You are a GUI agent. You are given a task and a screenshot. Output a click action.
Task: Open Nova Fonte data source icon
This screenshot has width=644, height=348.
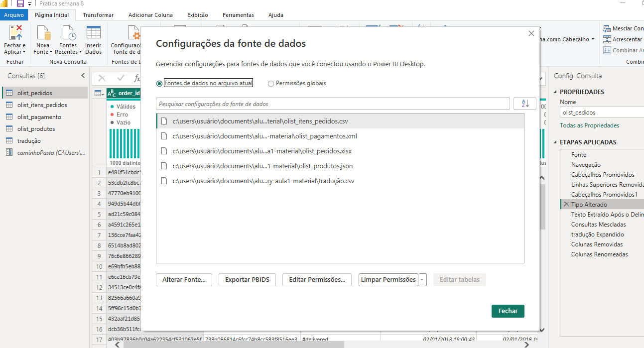click(43, 33)
